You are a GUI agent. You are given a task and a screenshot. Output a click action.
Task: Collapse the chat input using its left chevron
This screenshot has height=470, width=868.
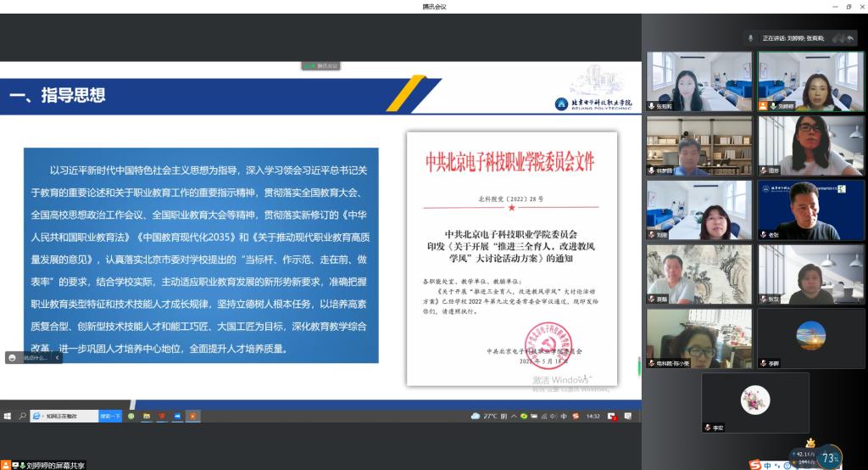coord(57,358)
